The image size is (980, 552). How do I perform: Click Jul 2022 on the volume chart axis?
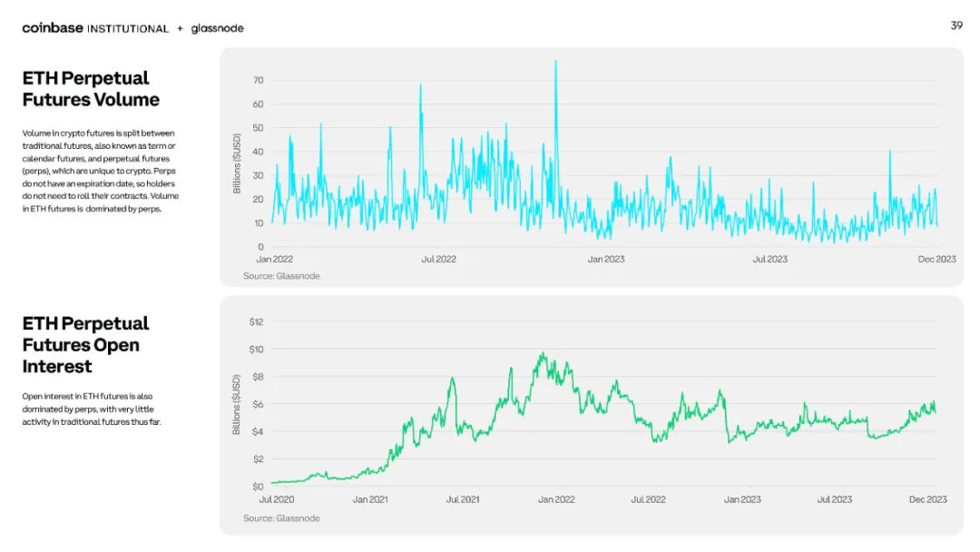point(439,259)
